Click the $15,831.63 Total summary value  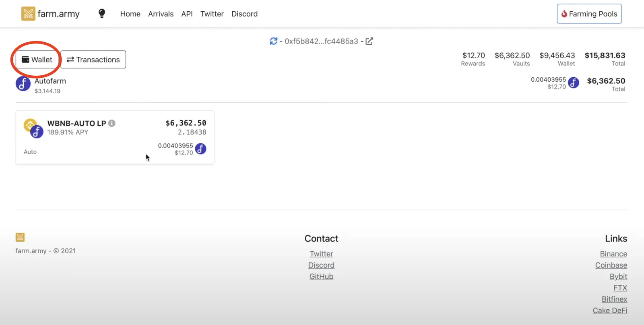pyautogui.click(x=605, y=55)
